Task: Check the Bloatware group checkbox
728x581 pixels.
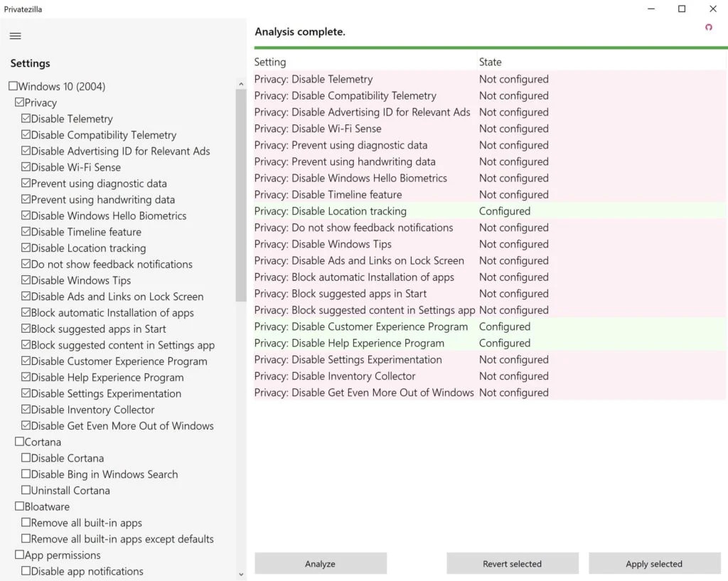Action: pyautogui.click(x=19, y=506)
